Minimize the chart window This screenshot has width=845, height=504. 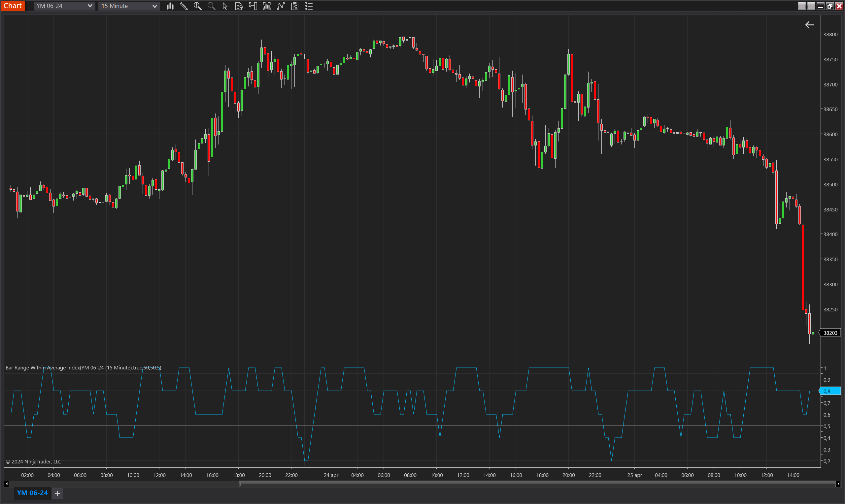coord(821,6)
